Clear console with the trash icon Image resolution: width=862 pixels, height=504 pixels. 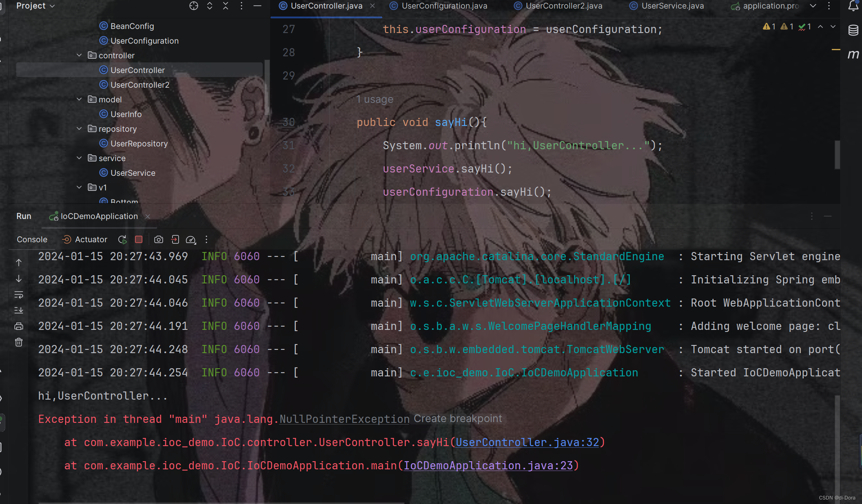tap(19, 342)
